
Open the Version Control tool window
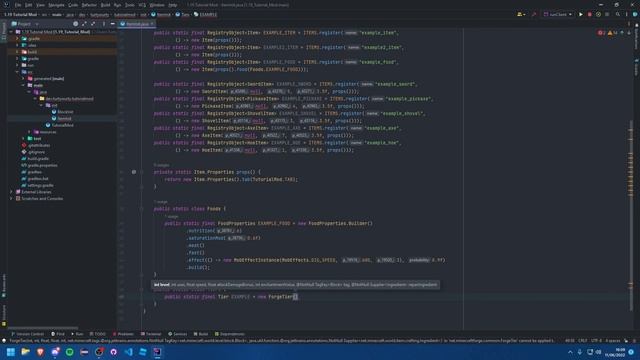click(x=27, y=334)
